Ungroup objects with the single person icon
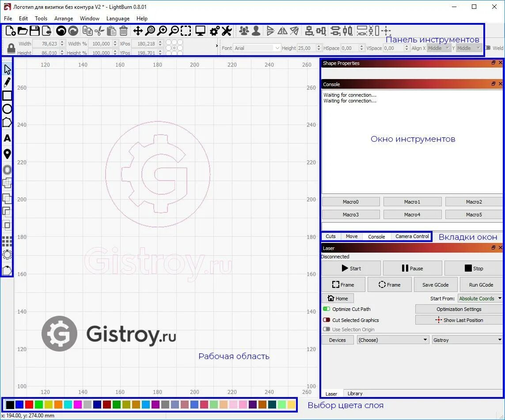Screen dimensions: 505x420 (x=256, y=31)
